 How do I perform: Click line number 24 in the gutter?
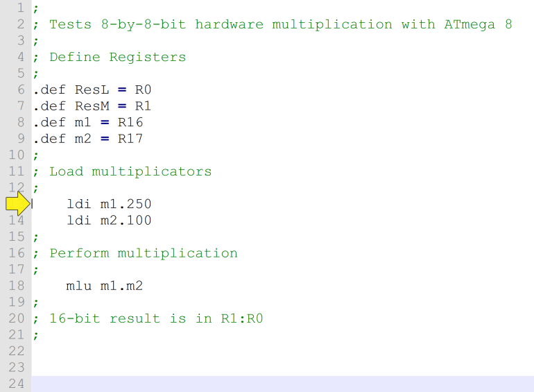[17, 383]
